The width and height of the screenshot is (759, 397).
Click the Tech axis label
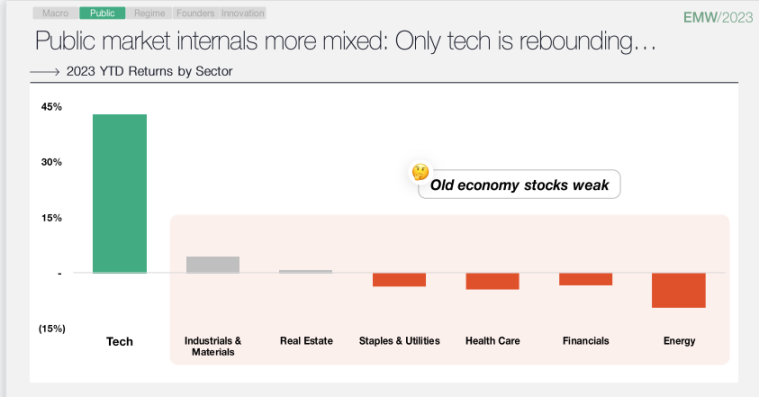(x=120, y=341)
